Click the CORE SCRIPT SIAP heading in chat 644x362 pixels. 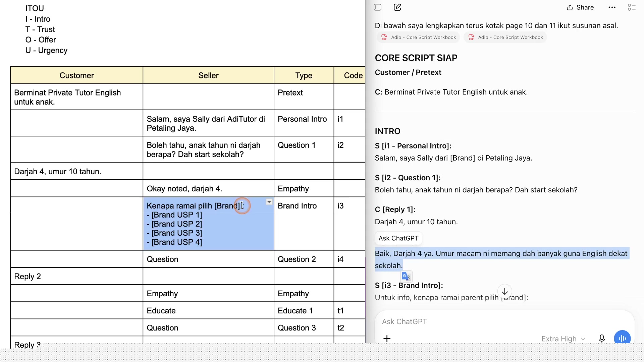pos(416,58)
